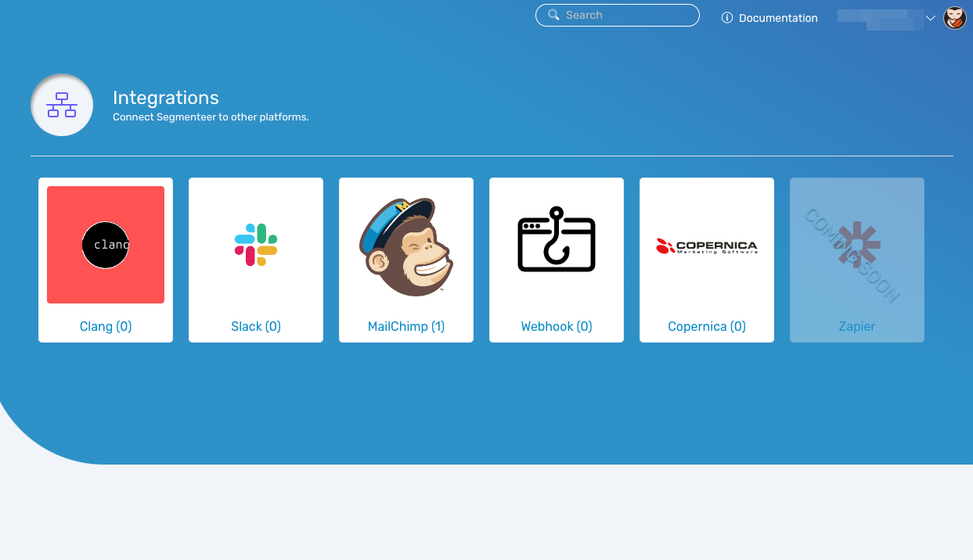Open the Slack logo tile
The height and width of the screenshot is (560, 973).
click(256, 245)
